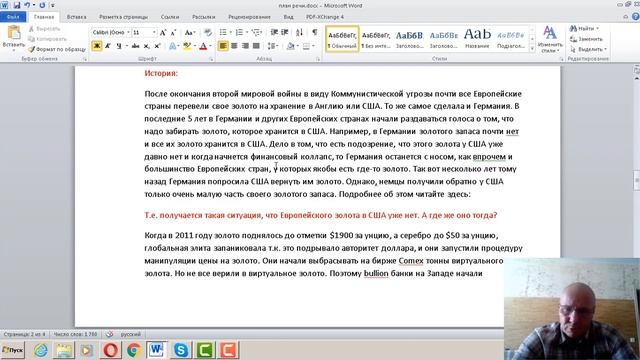Click Копировать (copy) in the clipboard group
This screenshot has width=640, height=360.
pyautogui.click(x=47, y=39)
